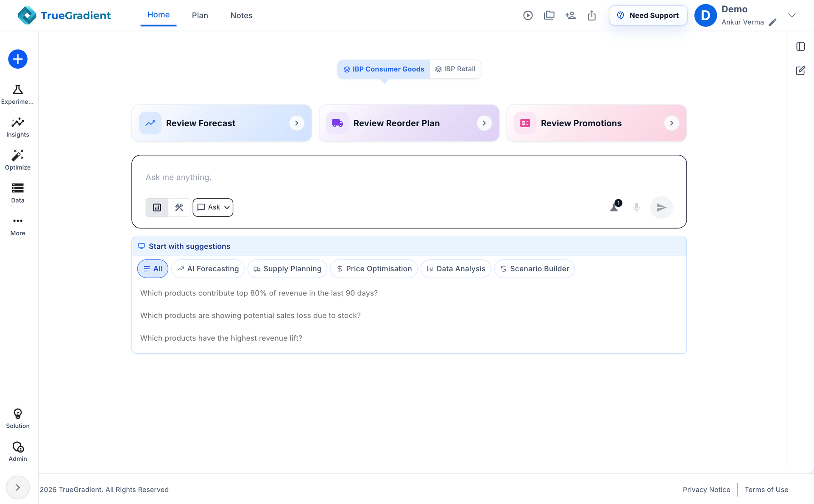Switch to the Notes tab
The height and width of the screenshot is (504, 814).
pos(241,15)
